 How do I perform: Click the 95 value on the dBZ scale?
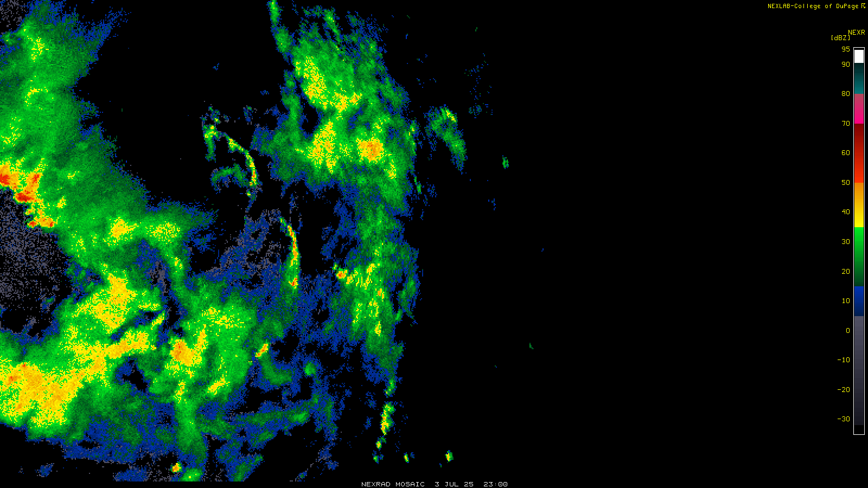pos(845,49)
